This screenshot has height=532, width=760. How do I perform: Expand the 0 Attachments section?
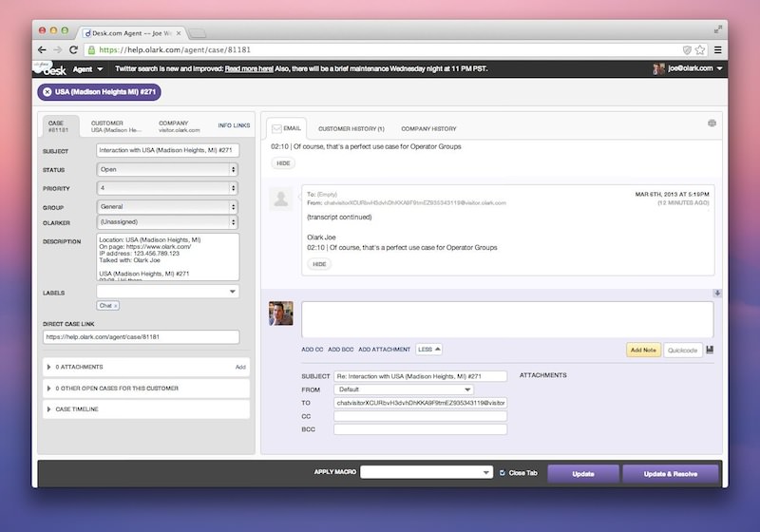coord(49,366)
